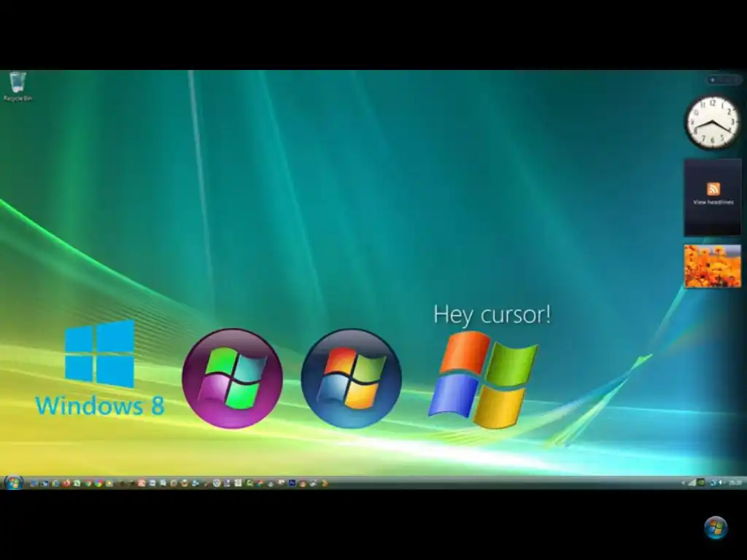
Task: Click the blue Windows 8 logo
Action: point(99,353)
